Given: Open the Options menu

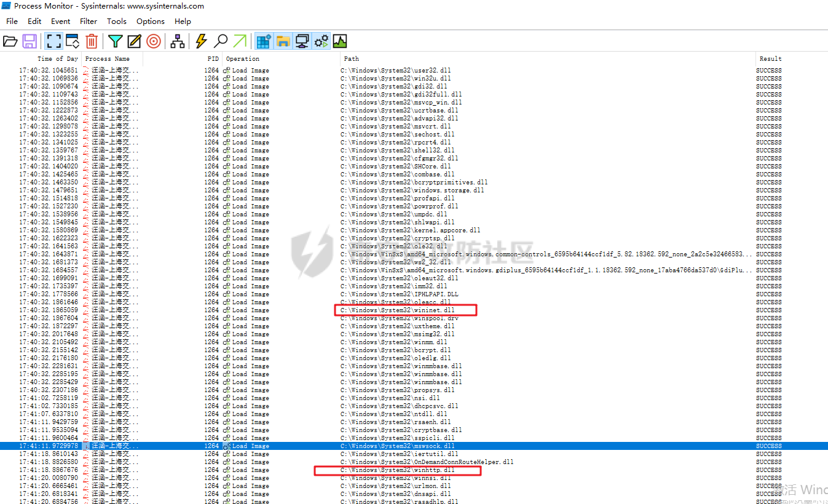Looking at the screenshot, I should point(151,21).
